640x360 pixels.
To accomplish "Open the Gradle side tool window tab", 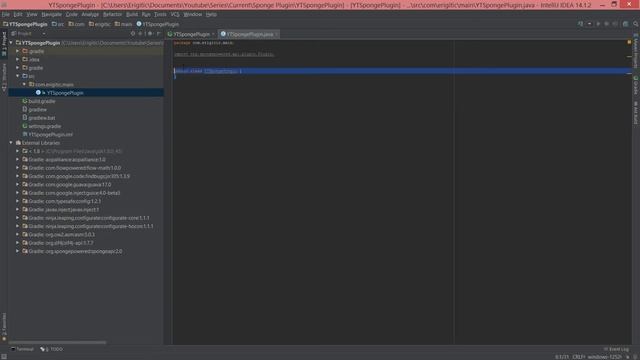I will [x=636, y=85].
